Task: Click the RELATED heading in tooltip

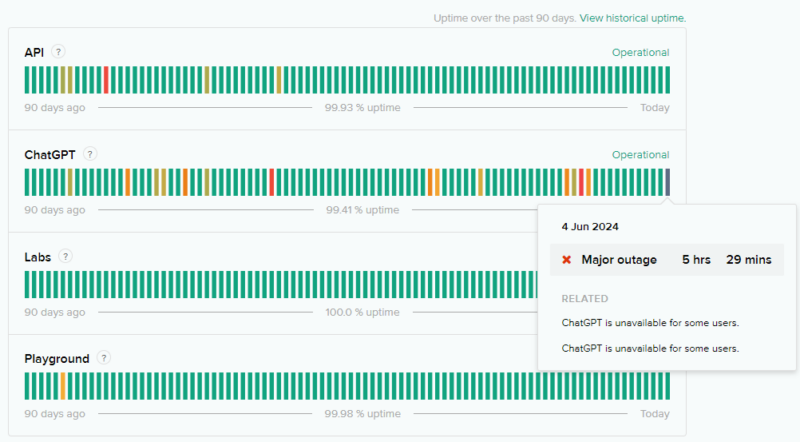Action: tap(585, 299)
